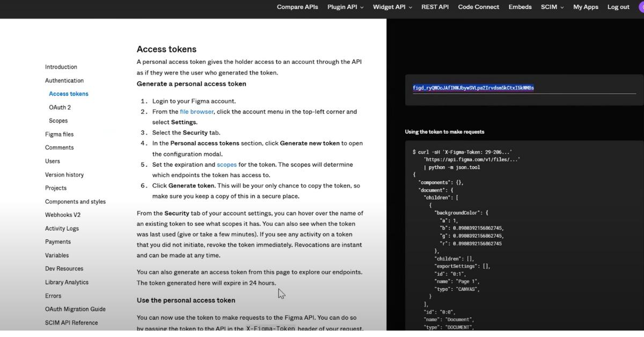
Task: Open Activity Logs in sidebar
Action: [62, 229]
